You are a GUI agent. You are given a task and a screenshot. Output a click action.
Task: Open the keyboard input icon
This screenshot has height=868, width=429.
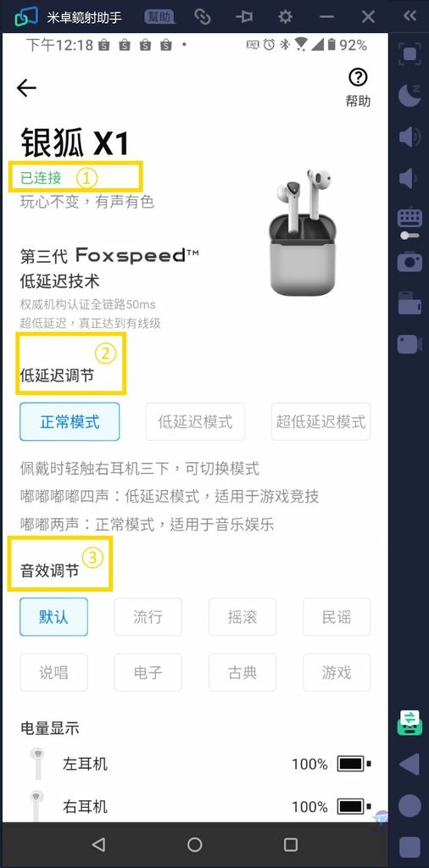(409, 224)
